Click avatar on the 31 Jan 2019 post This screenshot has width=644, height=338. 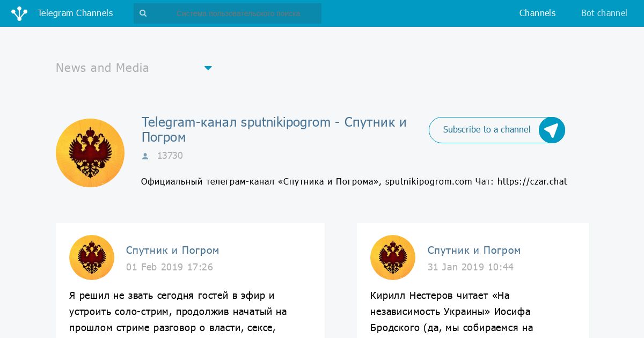393,258
